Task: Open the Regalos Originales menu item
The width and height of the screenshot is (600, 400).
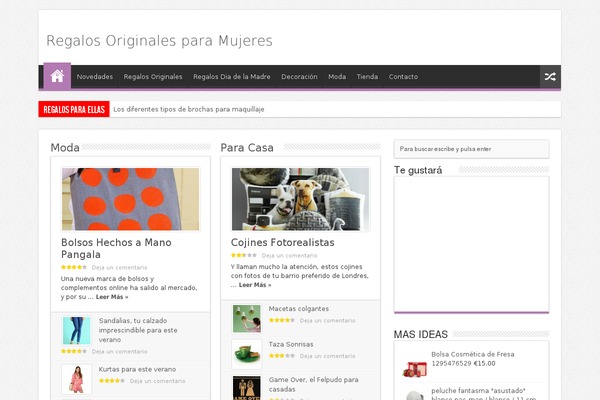Action: point(153,77)
